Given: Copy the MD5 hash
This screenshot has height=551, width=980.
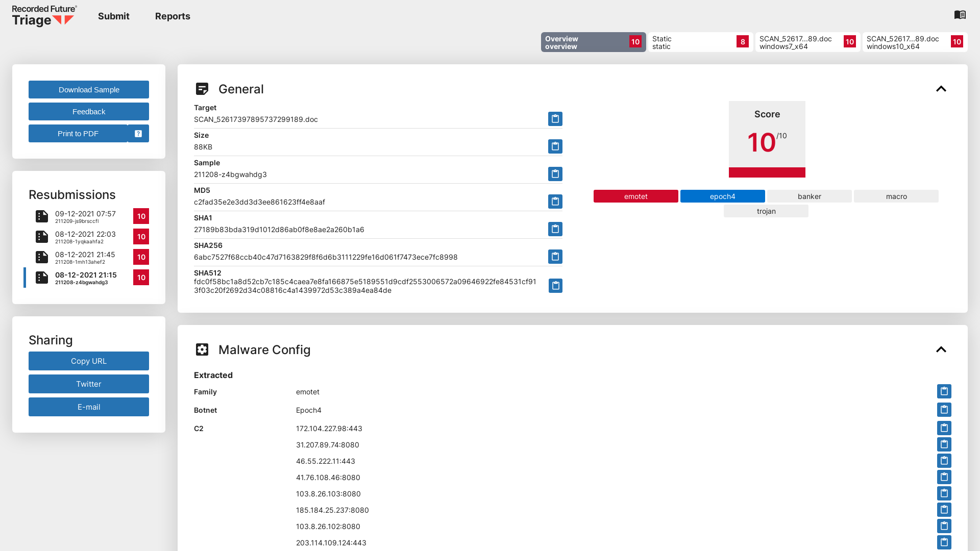Looking at the screenshot, I should [x=555, y=202].
